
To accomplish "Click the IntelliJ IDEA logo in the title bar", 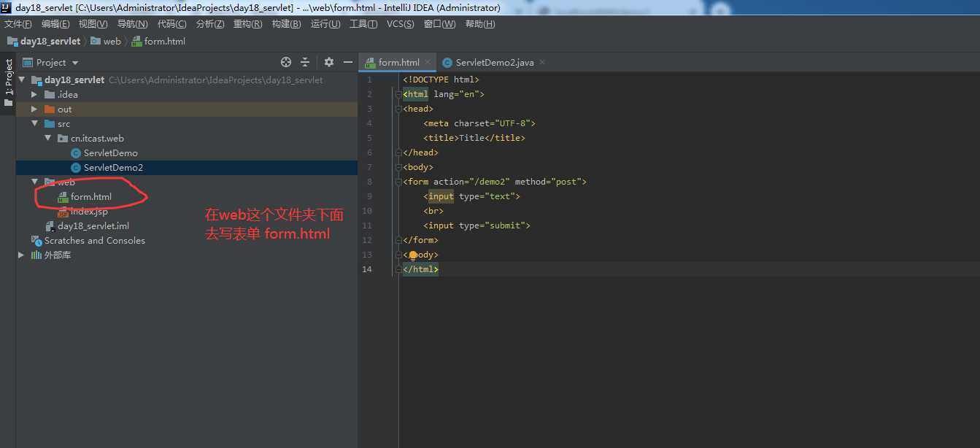I will click(7, 7).
